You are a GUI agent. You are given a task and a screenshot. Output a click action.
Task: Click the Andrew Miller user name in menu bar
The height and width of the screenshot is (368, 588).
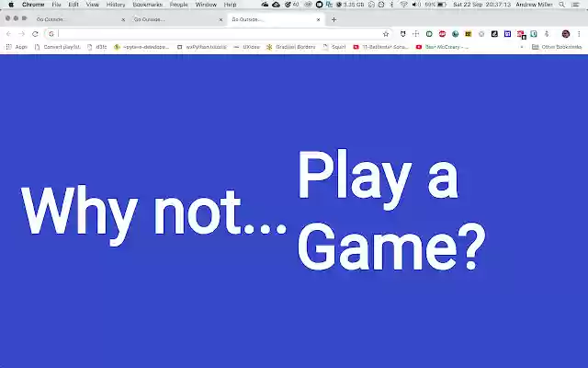(x=534, y=5)
